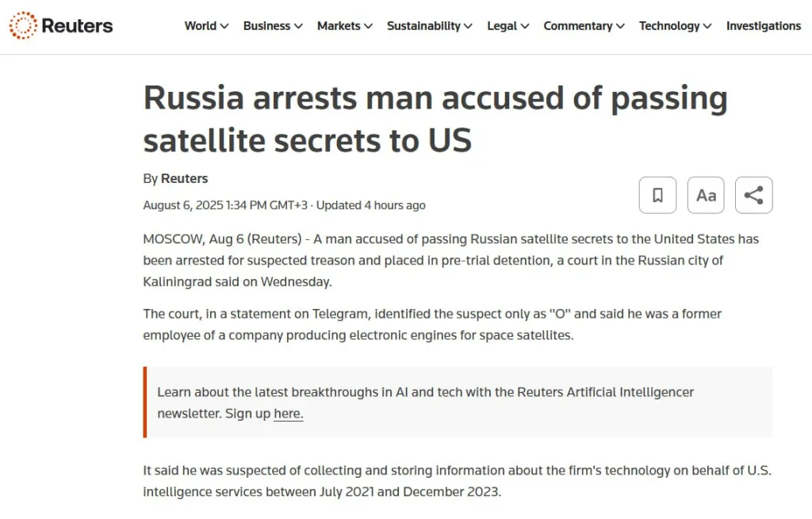Click the 'Updated 4 hours ago' timestamp
The image size is (812, 519).
click(373, 205)
